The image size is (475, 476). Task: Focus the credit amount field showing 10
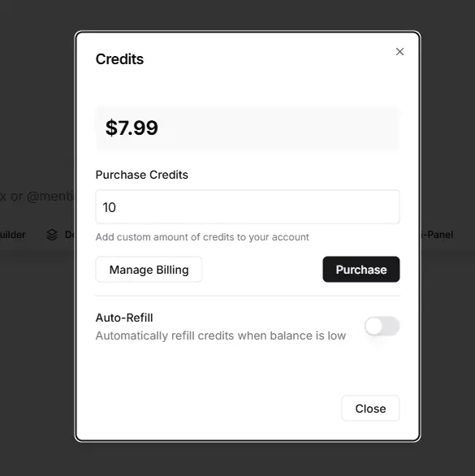248,207
